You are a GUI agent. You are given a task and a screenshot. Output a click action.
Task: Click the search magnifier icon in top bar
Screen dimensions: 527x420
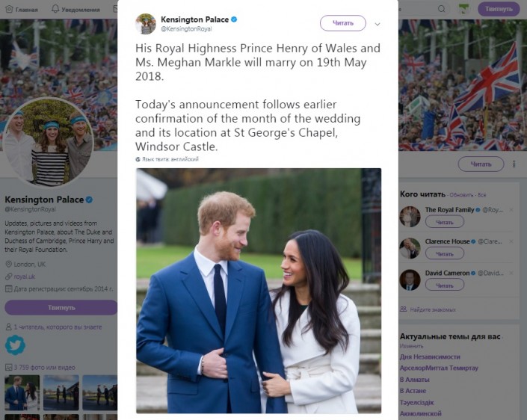[443, 10]
